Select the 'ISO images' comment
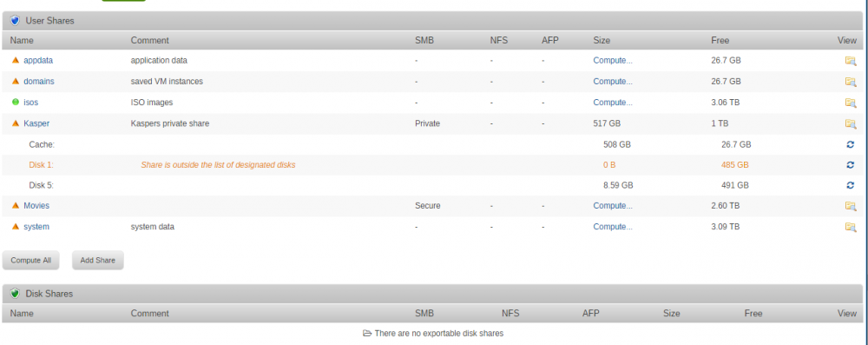Screen dimensions: 868x345 point(152,103)
